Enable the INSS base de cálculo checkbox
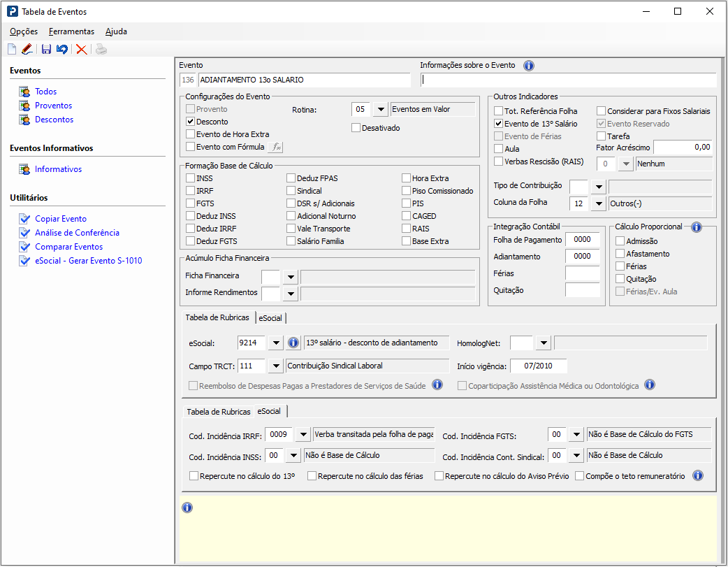Image resolution: width=728 pixels, height=567 pixels. click(x=191, y=178)
